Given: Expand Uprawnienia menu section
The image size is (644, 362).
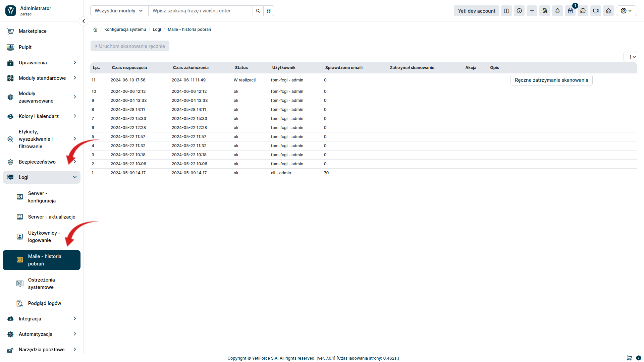Looking at the screenshot, I should coord(42,63).
